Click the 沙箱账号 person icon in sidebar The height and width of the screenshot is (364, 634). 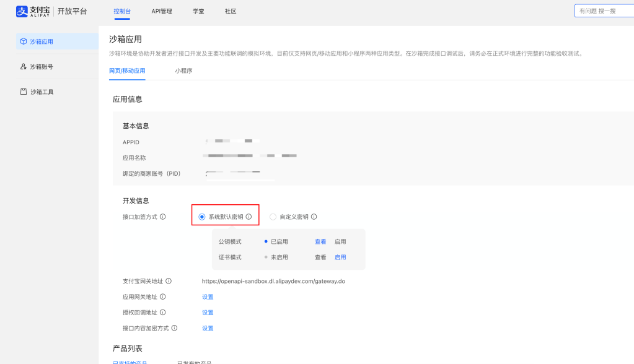pos(24,67)
